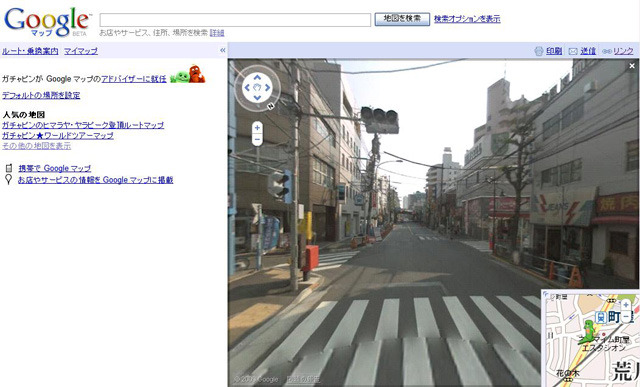640x387 pixels.
Task: Open the 詳細 link under search box
Action: pos(217,33)
